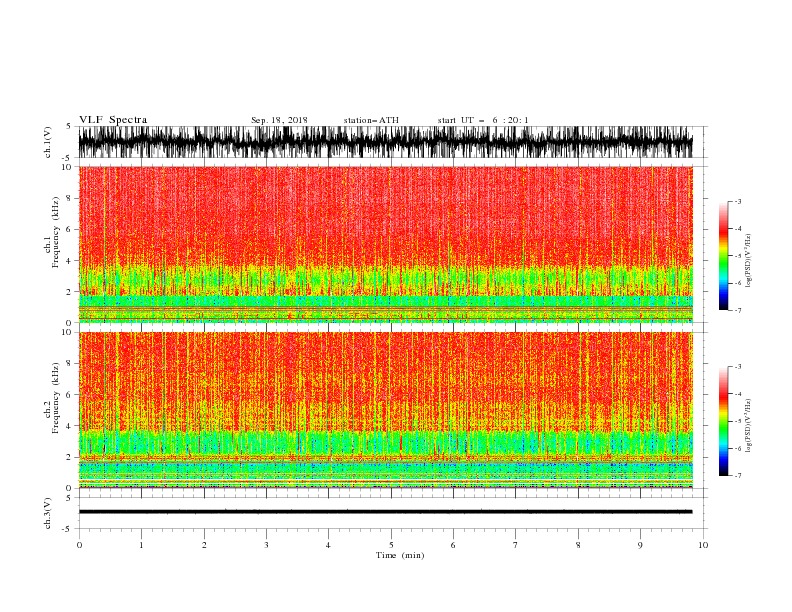The height and width of the screenshot is (612, 792).
Task: Click the ch.1 "Frequency (kHz)" axis label
Action: 56,232
